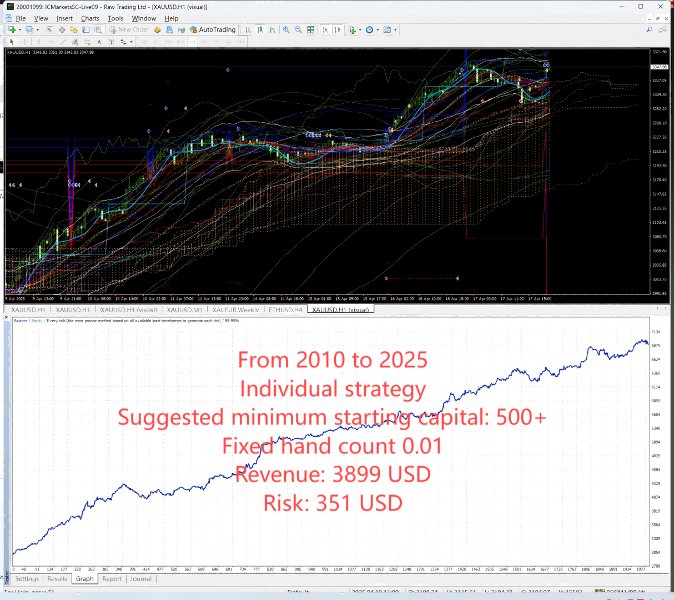This screenshot has width=674, height=600.
Task: Zoom out on the chart
Action: [298, 30]
